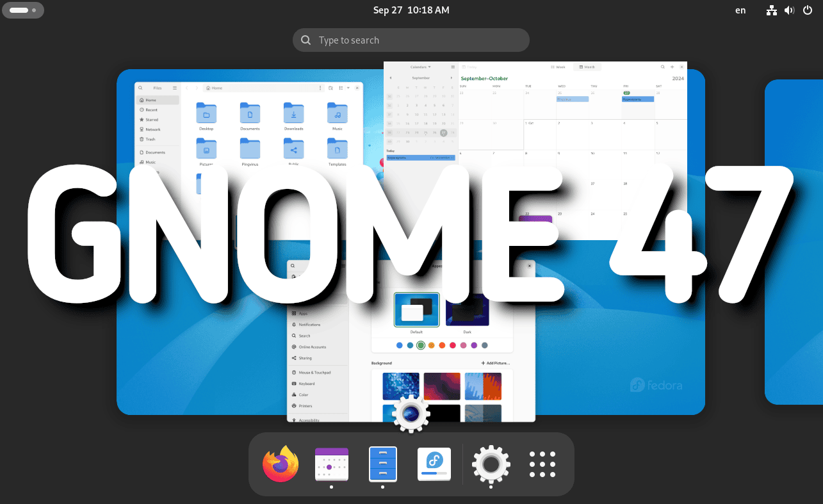Image resolution: width=823 pixels, height=504 pixels.
Task: Click Add Picture in Settings Background
Action: click(x=495, y=363)
